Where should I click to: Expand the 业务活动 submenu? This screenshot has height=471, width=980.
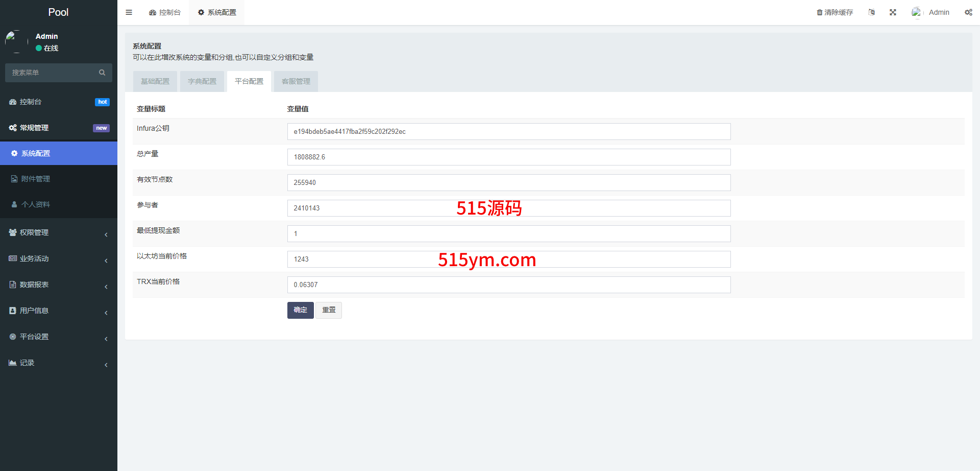pyautogui.click(x=34, y=258)
